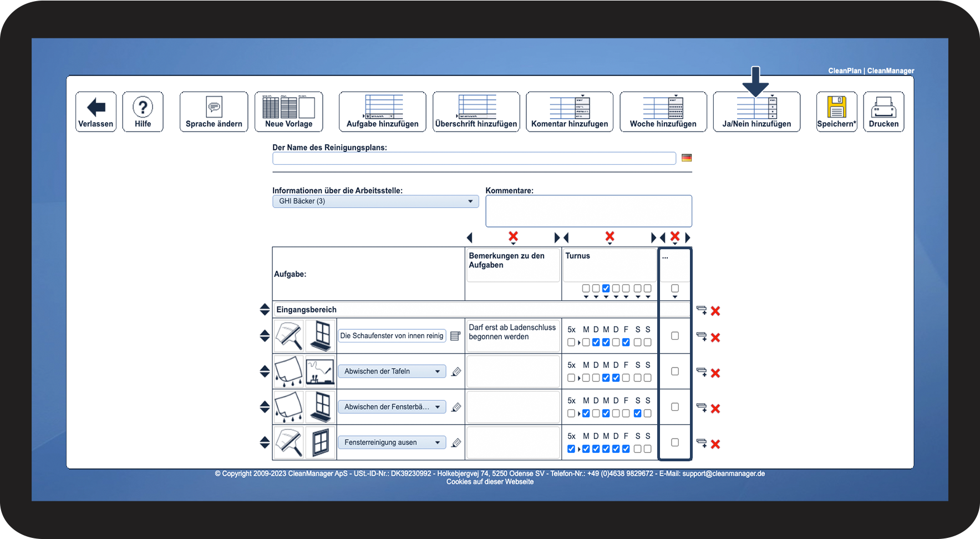Viewport: 980px width, 539px height.
Task: Click German flag beside plan name
Action: (687, 158)
